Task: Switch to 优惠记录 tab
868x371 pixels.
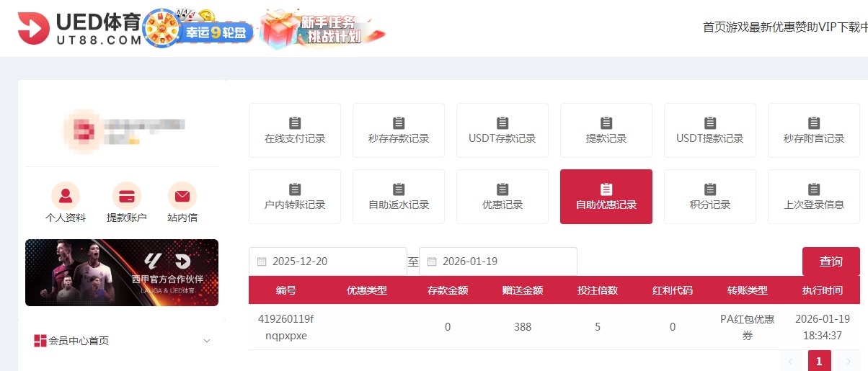Action: point(502,197)
